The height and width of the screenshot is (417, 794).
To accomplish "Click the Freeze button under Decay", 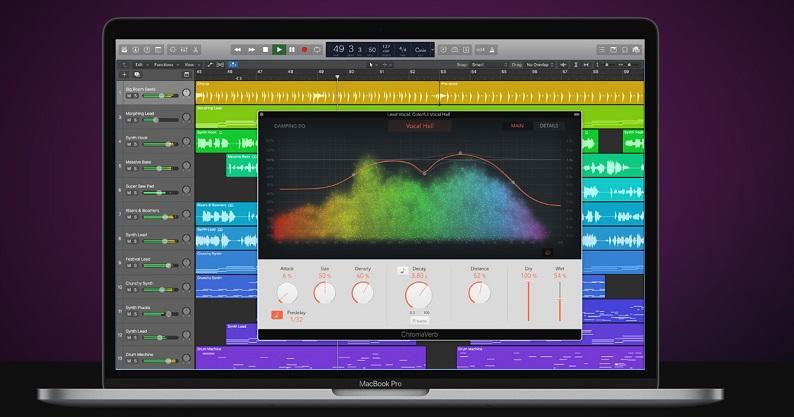I will (x=419, y=321).
